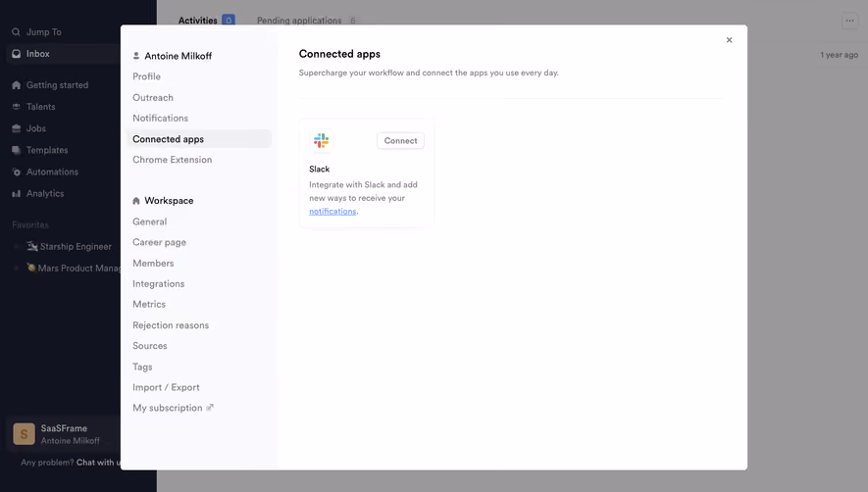
Task: Open Starship Engineer favorite
Action: 76,246
